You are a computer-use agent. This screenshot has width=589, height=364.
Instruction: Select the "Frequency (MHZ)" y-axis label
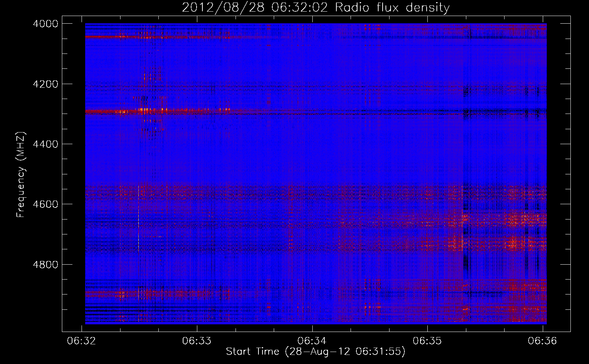[x=21, y=175]
